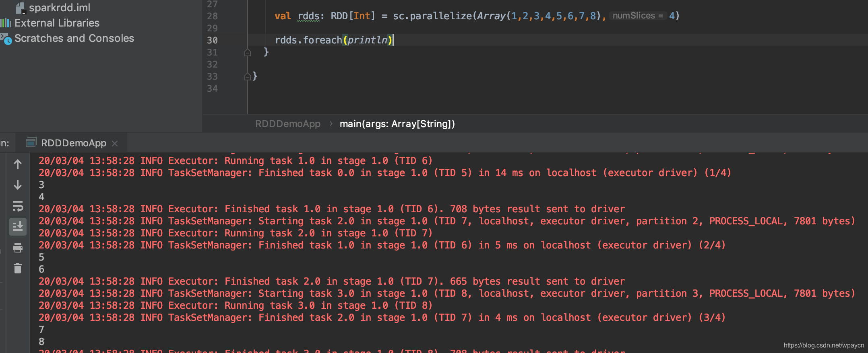This screenshot has height=353, width=868.
Task: Clear console with the trash icon
Action: 18,268
